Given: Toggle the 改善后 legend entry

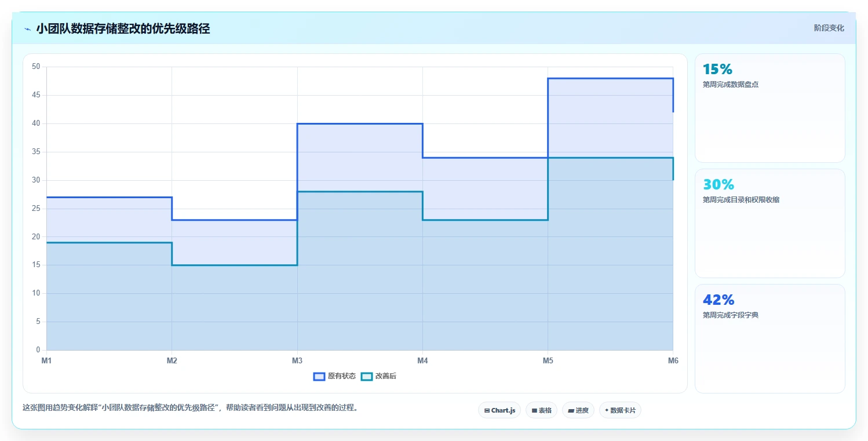Looking at the screenshot, I should point(378,376).
